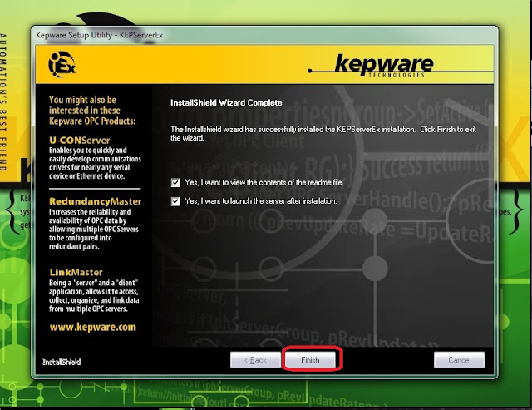This screenshot has height=410, width=532.
Task: Click the RedundancyMaster description paragraph
Action: (x=94, y=229)
